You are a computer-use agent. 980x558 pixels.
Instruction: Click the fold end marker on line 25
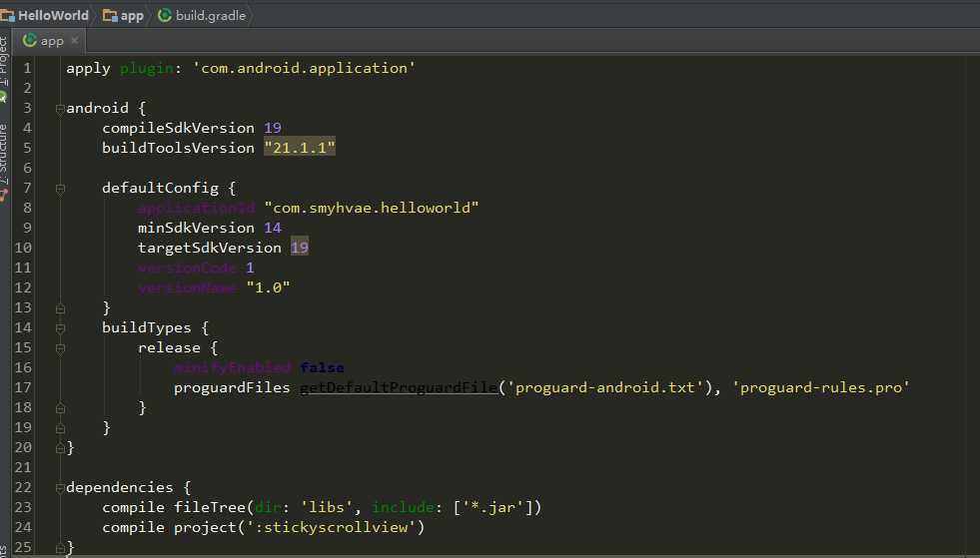(x=60, y=548)
